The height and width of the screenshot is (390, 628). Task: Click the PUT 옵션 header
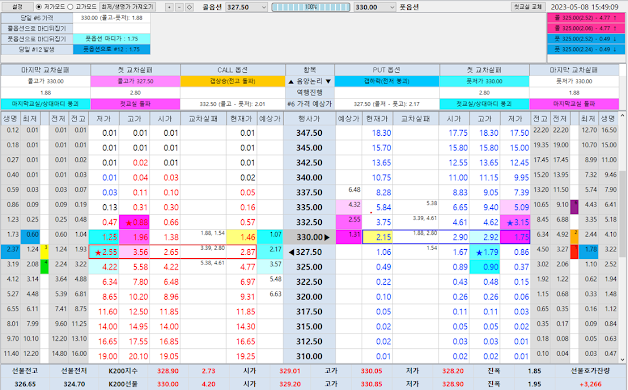pos(386,70)
